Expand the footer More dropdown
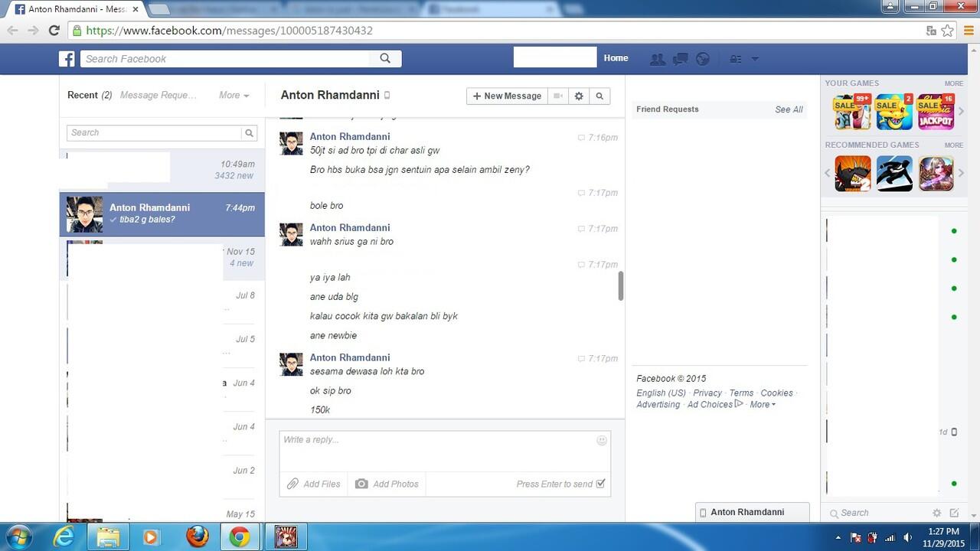The height and width of the screenshot is (551, 980). tap(763, 405)
